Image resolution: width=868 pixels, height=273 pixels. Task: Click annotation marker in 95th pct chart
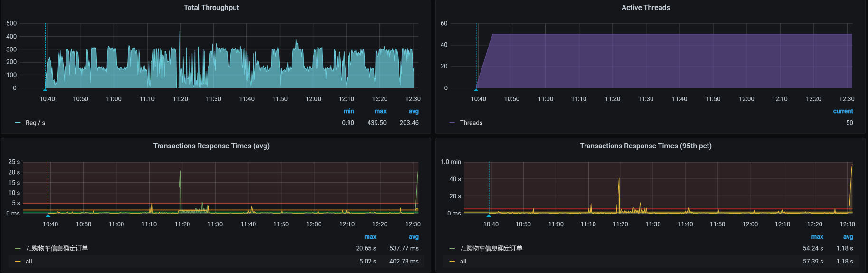489,215
